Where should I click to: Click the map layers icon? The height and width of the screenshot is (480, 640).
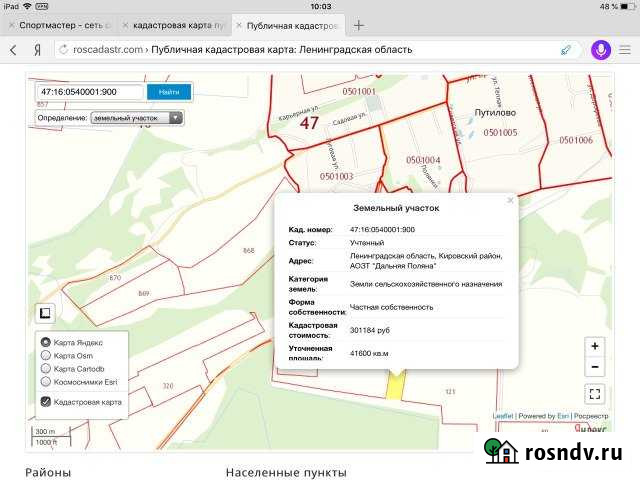tap(45, 313)
